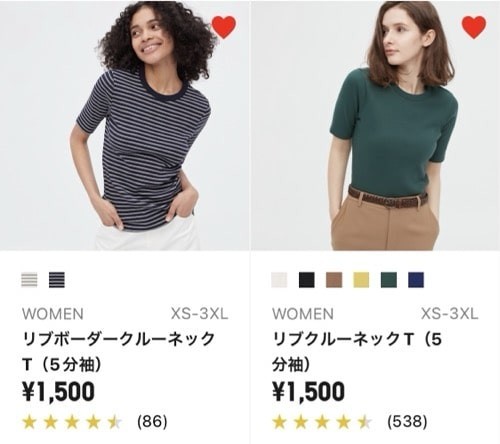Choose the white color swatch
The width and height of the screenshot is (500, 444).
pos(279,280)
